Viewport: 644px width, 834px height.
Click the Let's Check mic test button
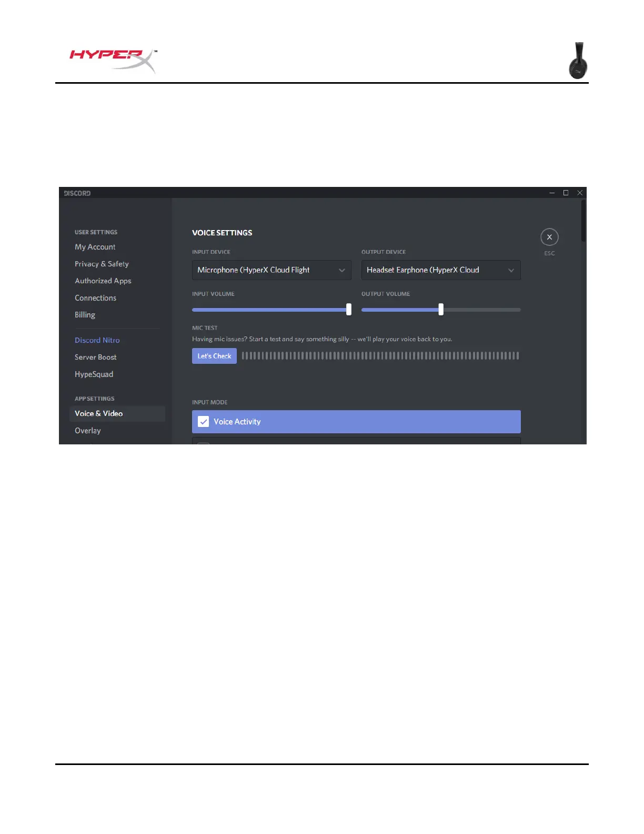[214, 356]
